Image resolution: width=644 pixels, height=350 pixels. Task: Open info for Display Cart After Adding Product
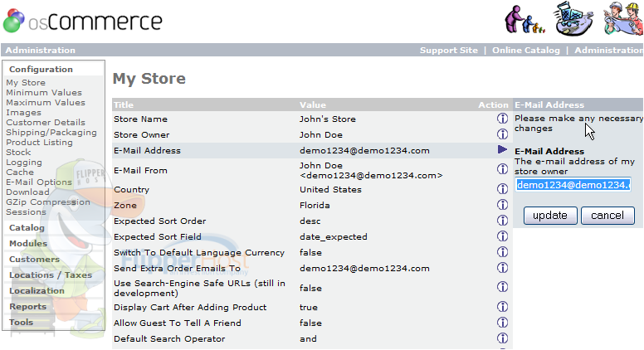coord(502,307)
